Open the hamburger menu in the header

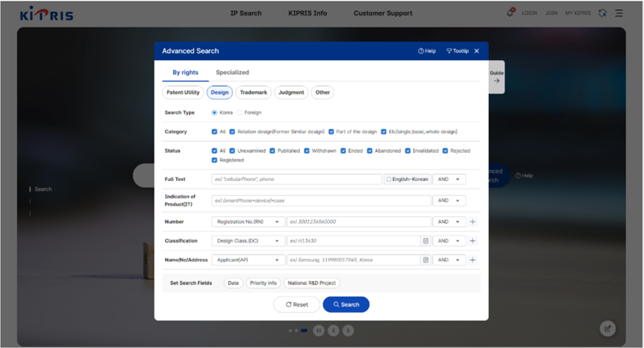click(x=619, y=13)
